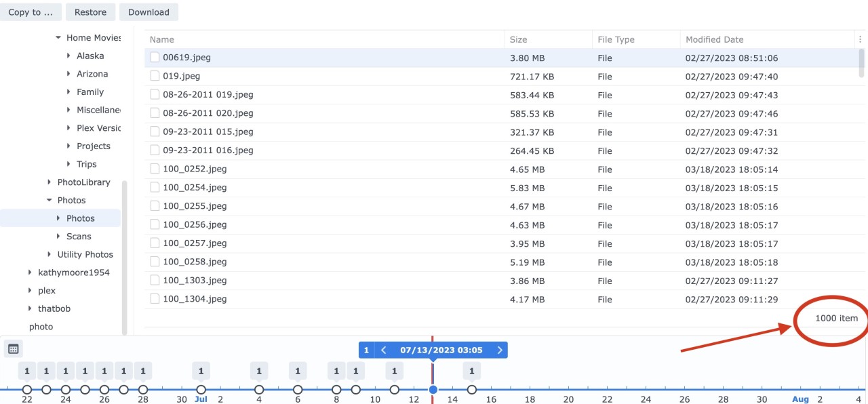
Task: Click file icon beside 100_0252.jpeg
Action: (x=155, y=169)
